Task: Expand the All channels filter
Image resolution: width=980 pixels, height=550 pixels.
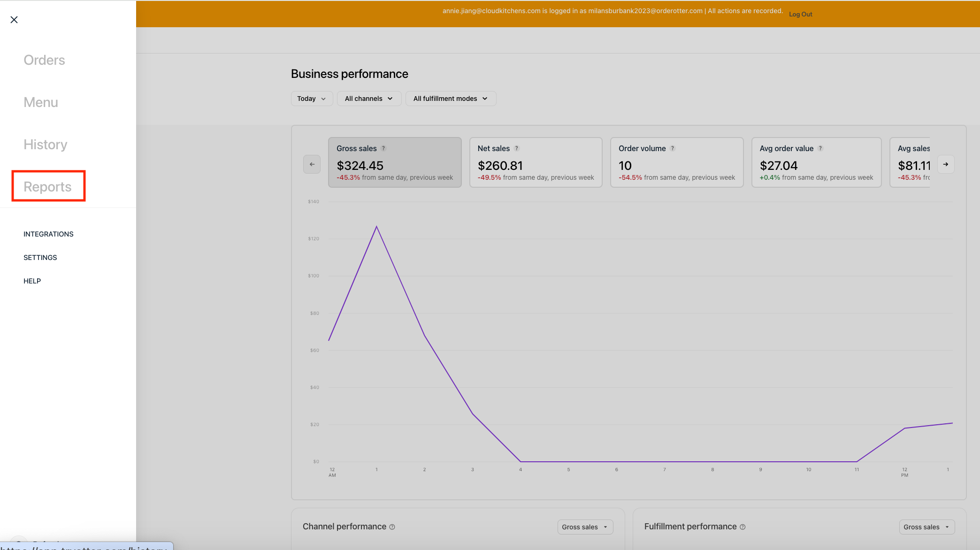Action: coord(369,99)
